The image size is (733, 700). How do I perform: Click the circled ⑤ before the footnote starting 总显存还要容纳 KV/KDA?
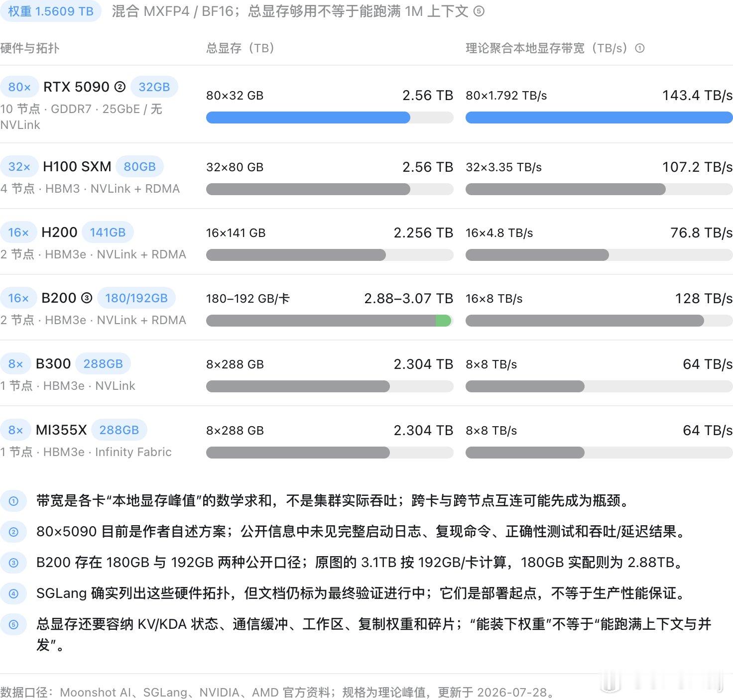pos(13,624)
